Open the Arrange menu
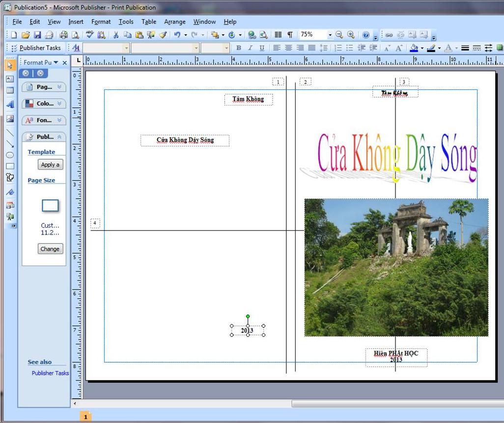504x423 pixels. [175, 22]
